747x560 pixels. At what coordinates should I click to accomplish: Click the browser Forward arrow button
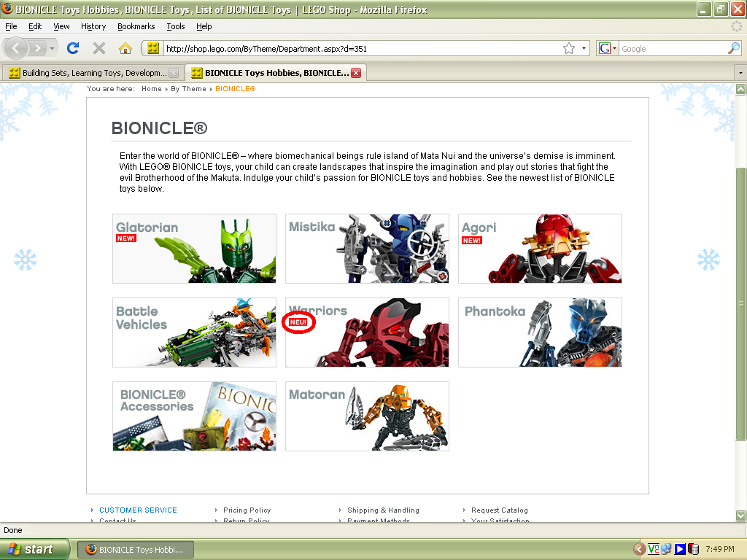tap(37, 48)
